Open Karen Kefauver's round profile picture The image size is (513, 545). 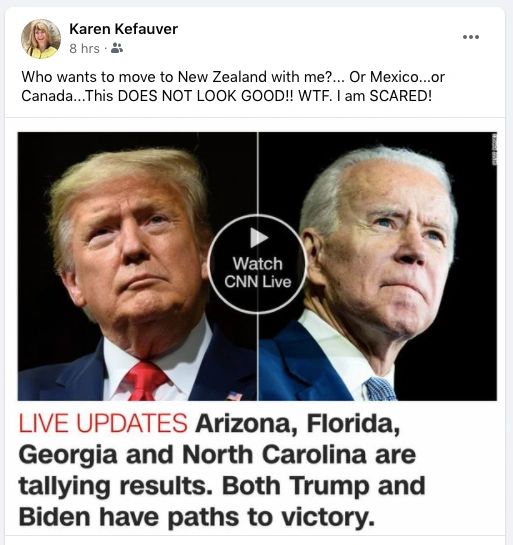41,39
